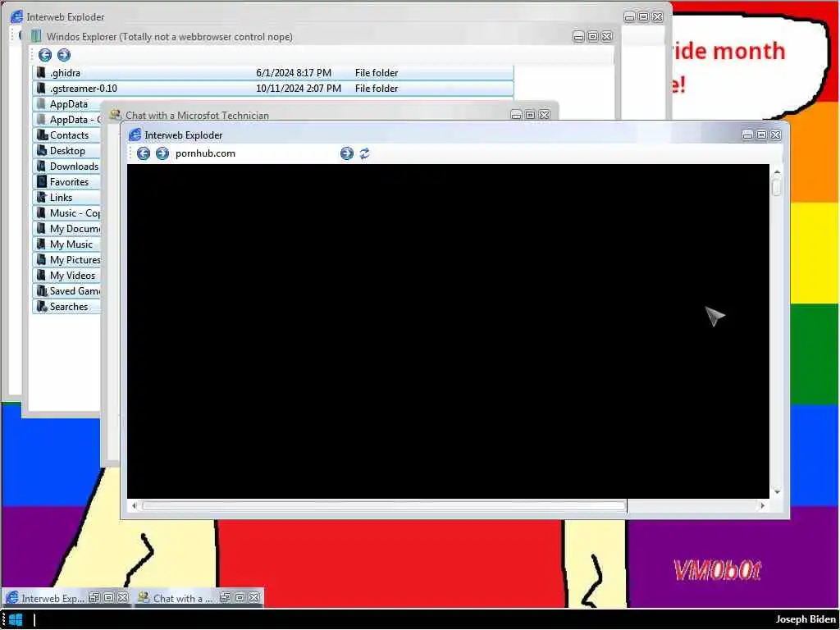Select the Downloads folder icon
The height and width of the screenshot is (630, 840).
41,166
